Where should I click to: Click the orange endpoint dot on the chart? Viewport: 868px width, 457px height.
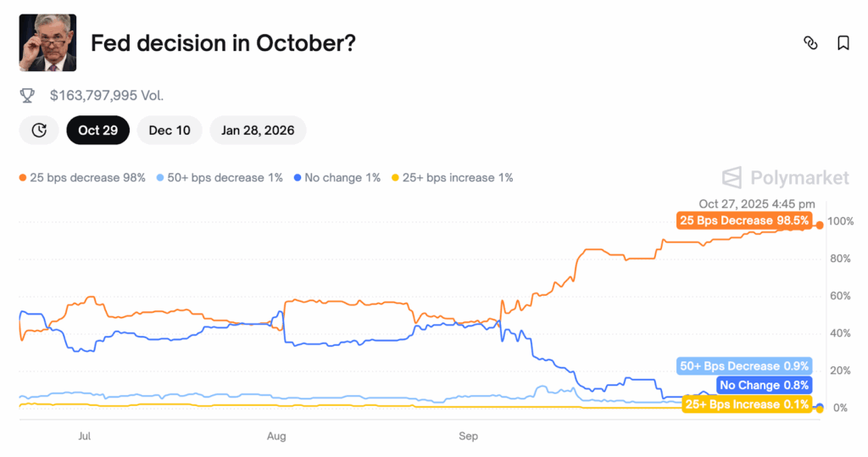click(819, 225)
